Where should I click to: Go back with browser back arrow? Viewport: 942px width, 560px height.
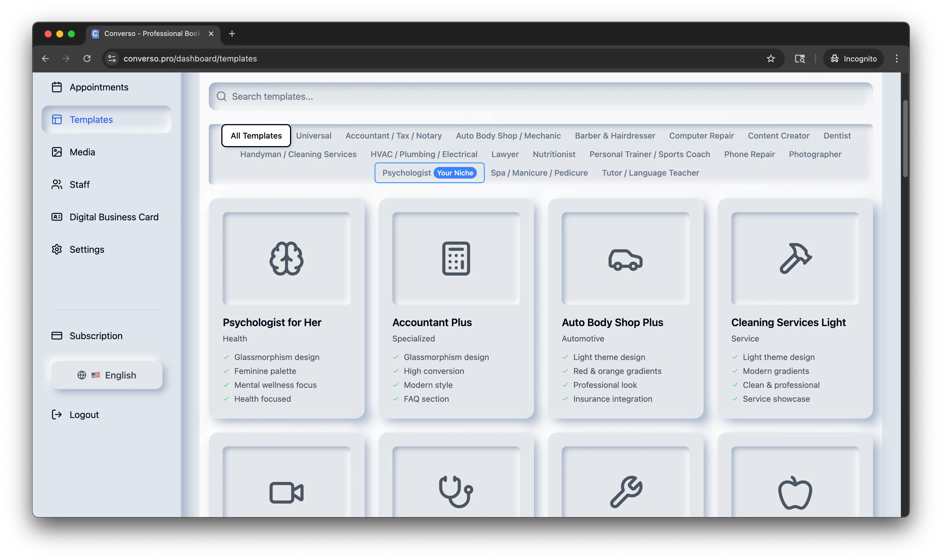(45, 59)
